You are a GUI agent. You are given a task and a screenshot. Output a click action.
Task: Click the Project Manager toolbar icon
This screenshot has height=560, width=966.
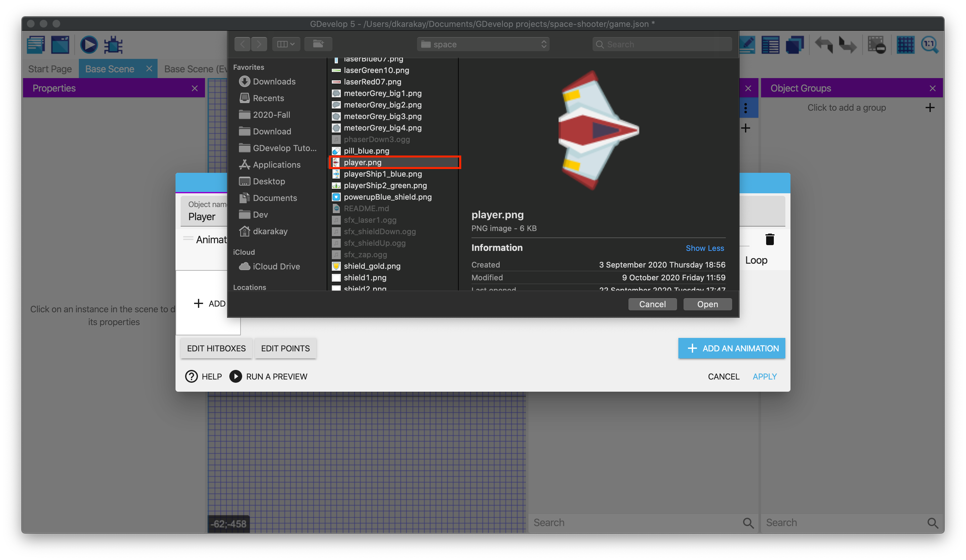(x=36, y=45)
